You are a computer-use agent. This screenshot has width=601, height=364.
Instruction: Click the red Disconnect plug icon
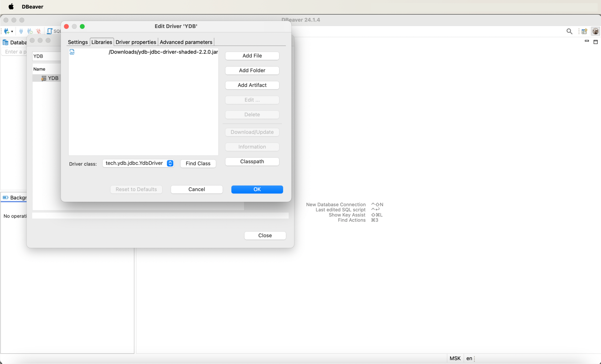pos(38,31)
